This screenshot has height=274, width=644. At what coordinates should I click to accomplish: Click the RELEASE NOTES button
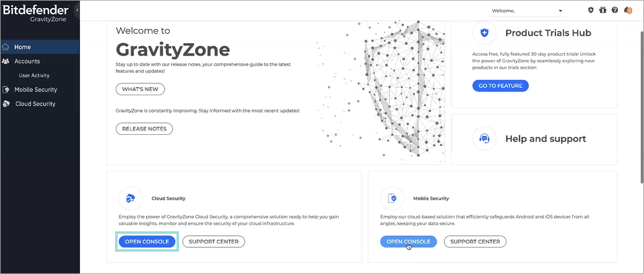click(144, 129)
